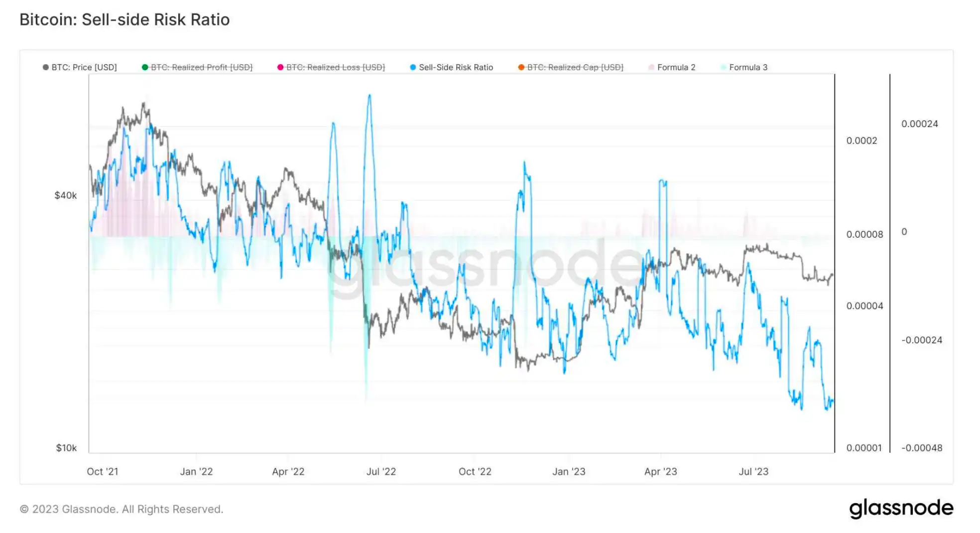
Task: Click the $40k price axis label
Action: [x=66, y=195]
